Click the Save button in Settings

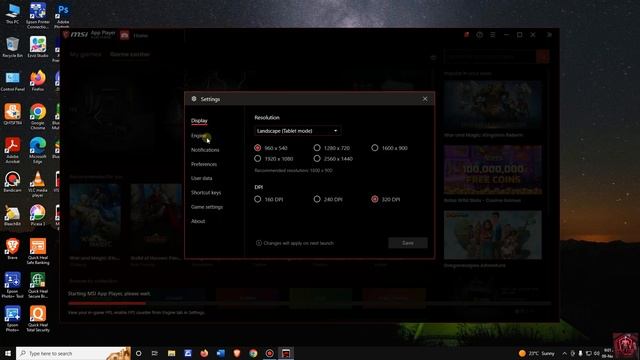(408, 243)
